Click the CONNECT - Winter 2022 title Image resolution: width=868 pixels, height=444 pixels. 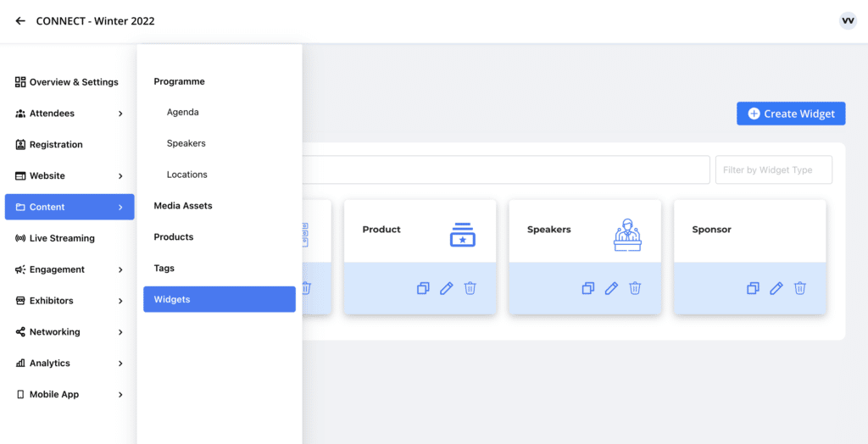click(x=95, y=21)
